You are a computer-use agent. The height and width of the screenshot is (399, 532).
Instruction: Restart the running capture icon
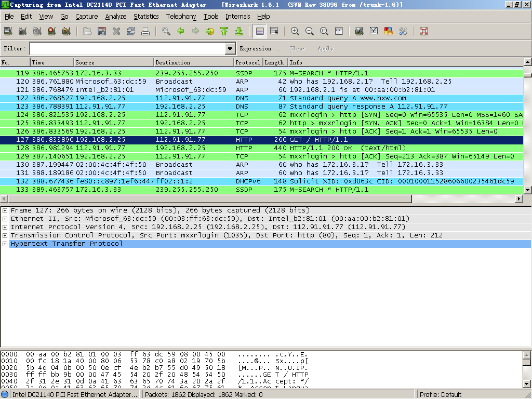[66, 32]
